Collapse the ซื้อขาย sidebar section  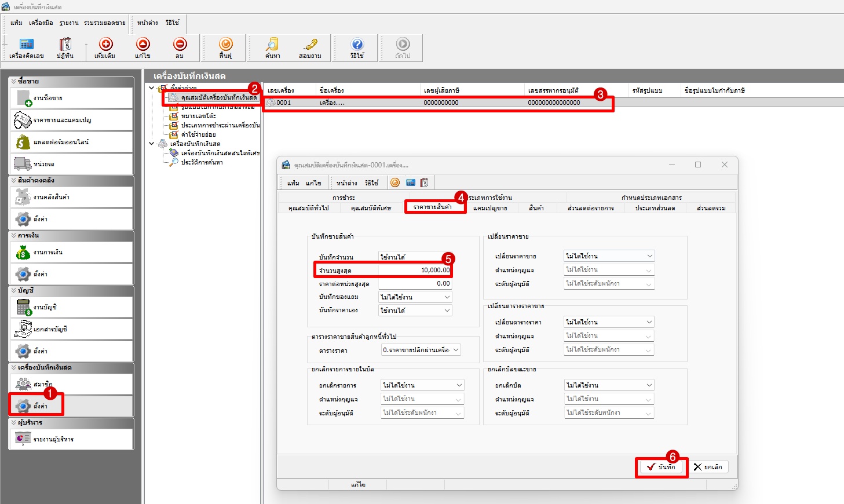pyautogui.click(x=14, y=82)
